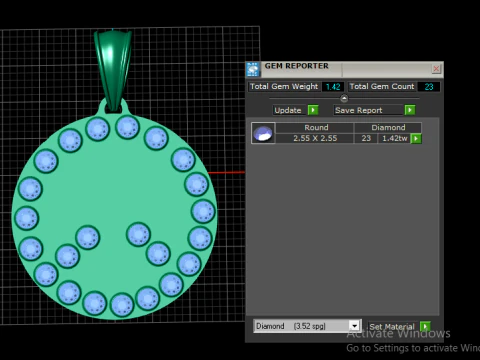Select the bottom-most gem of the pendant
The width and height of the screenshot is (480, 360).
click(121, 305)
